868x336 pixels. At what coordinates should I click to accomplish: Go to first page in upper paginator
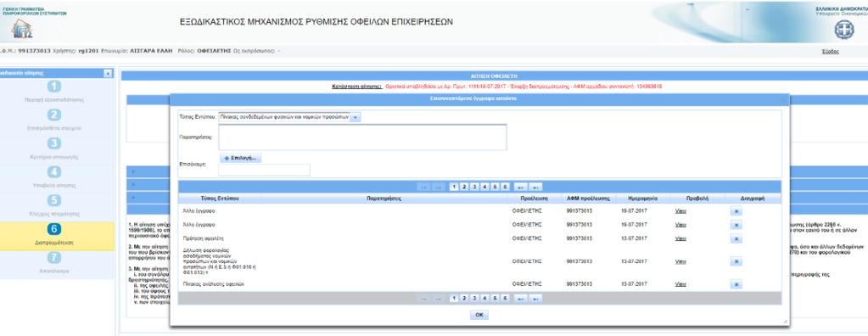[x=424, y=188]
